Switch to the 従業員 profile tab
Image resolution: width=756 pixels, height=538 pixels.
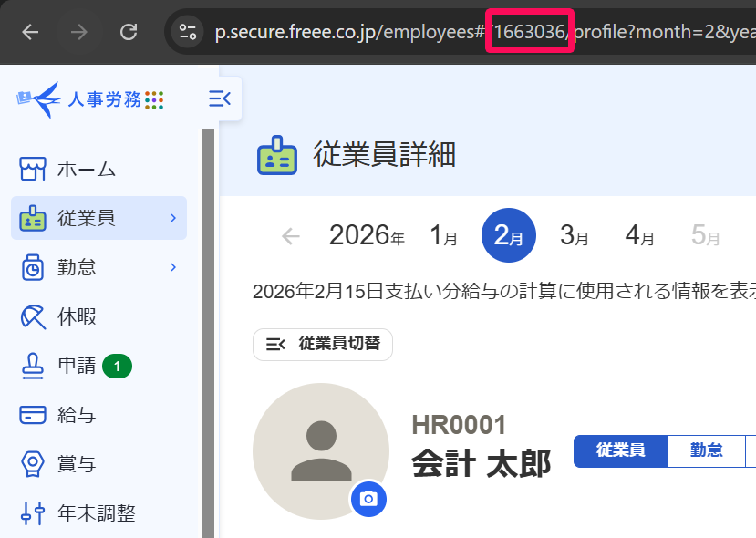[620, 450]
